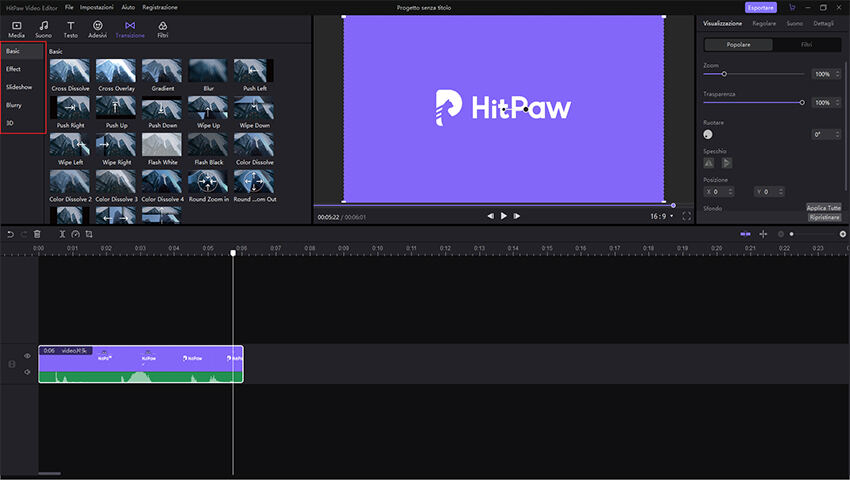Click the horizontal mirror flip icon

tap(709, 162)
